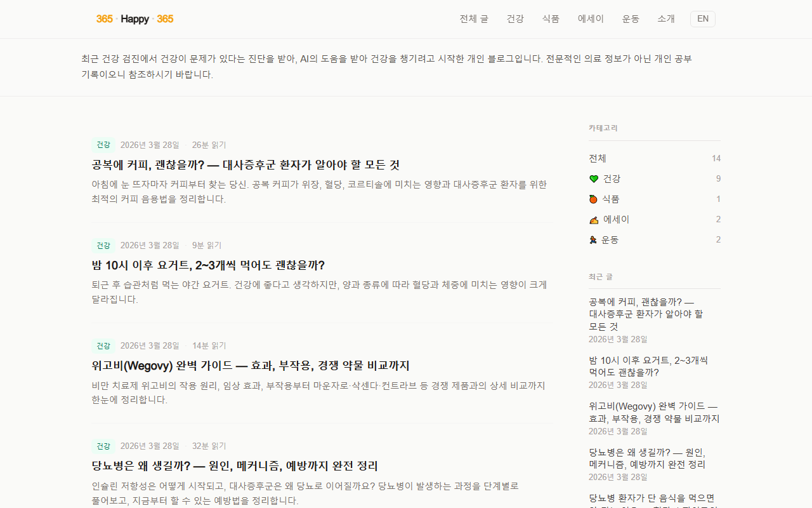This screenshot has width=812, height=508.
Task: Click the excerpt starting '퇴근 후 습관처럼 먹는'
Action: tap(319, 292)
